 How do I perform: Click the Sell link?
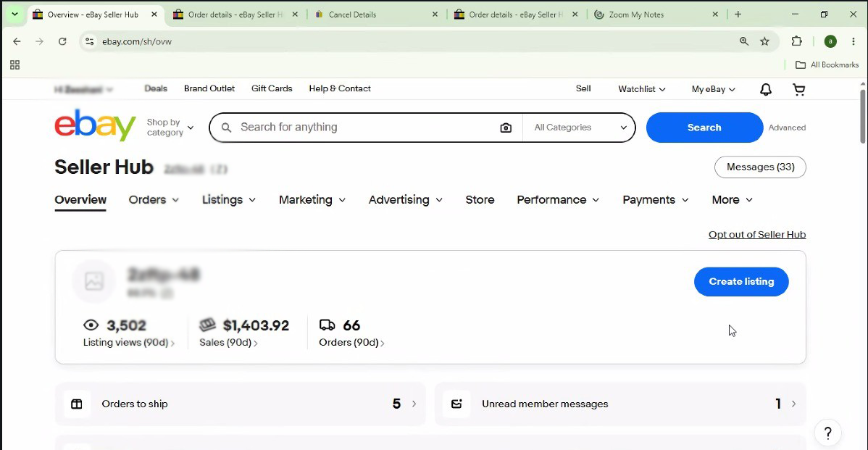click(583, 88)
